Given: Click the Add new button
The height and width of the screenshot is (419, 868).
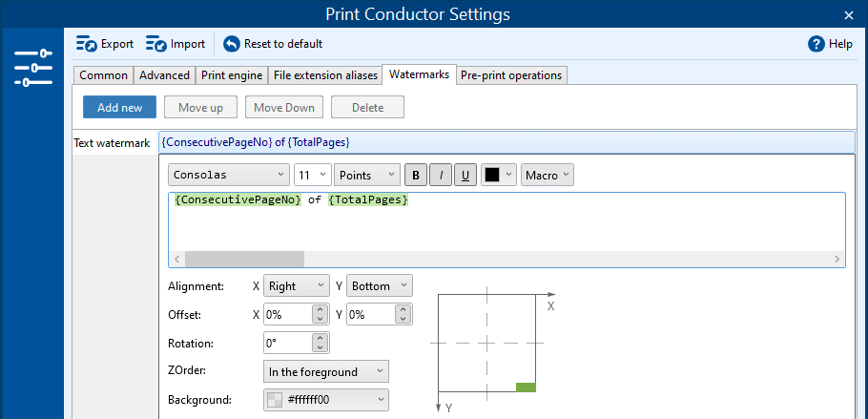Looking at the screenshot, I should [x=119, y=108].
